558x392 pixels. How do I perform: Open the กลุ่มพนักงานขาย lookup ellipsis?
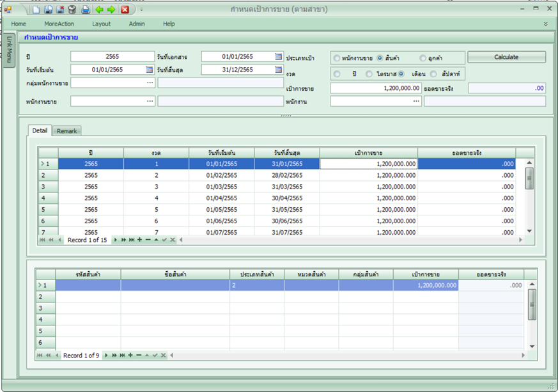tap(150, 82)
